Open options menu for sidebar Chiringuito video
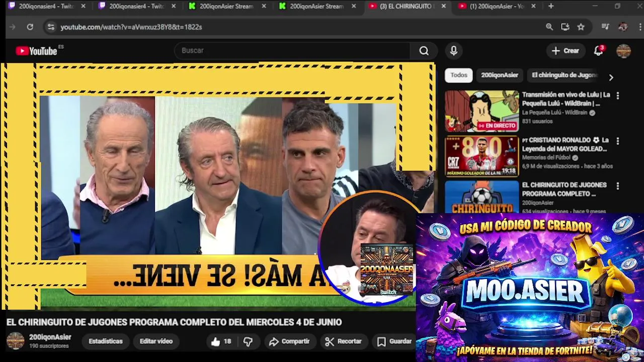The image size is (644, 362). tap(618, 186)
